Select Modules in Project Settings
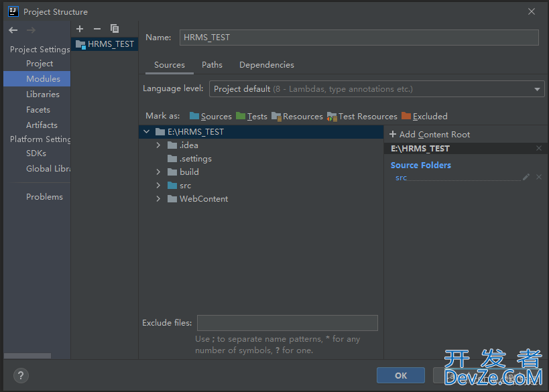Image resolution: width=549 pixels, height=392 pixels. pos(37,79)
